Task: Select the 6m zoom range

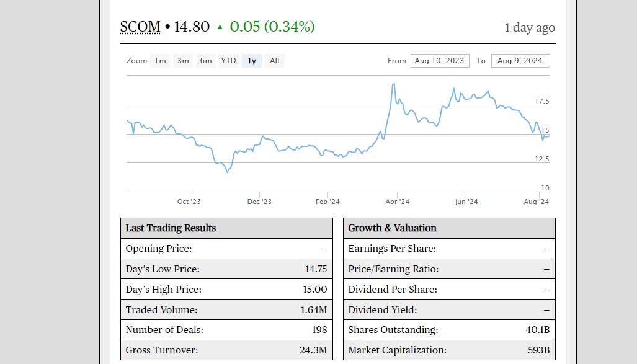Action: (205, 60)
